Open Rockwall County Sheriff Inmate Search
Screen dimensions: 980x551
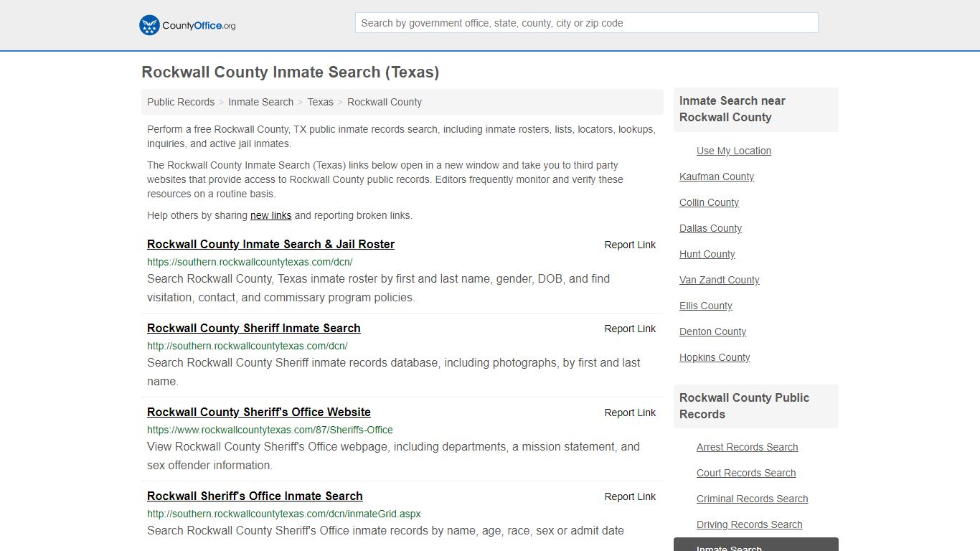click(254, 328)
